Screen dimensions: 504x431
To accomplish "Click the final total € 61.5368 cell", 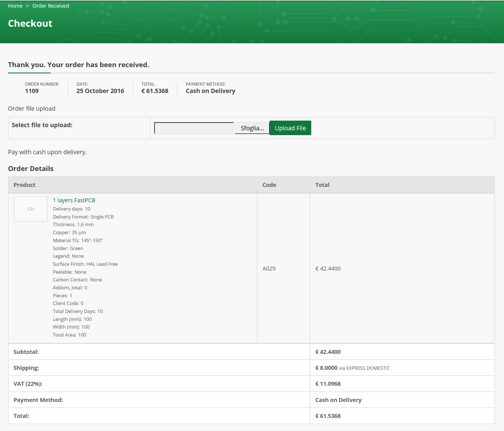I will coord(402,416).
